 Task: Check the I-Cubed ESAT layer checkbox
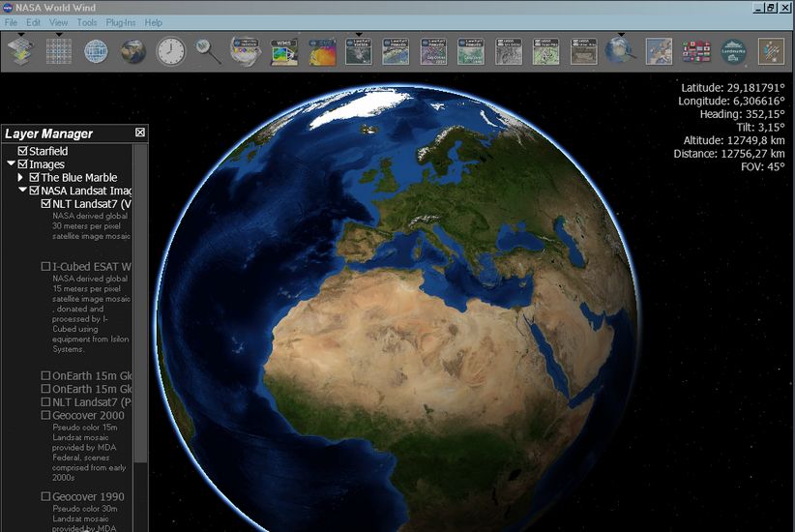[x=45, y=266]
